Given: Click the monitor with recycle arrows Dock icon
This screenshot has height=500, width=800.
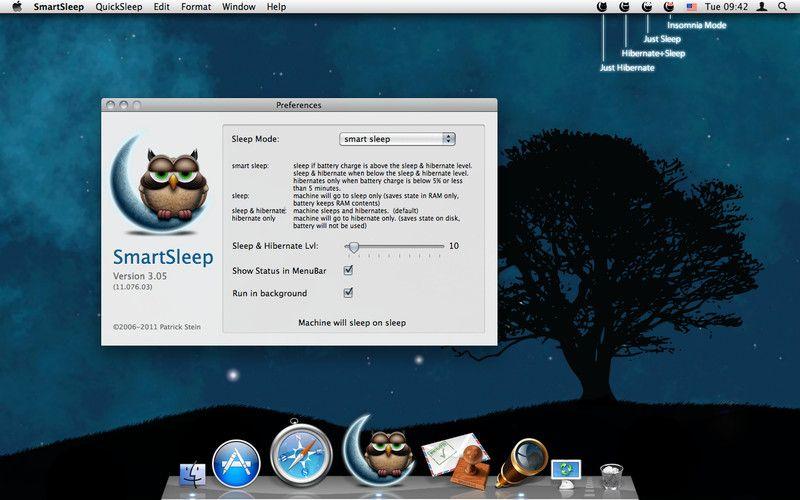Looking at the screenshot, I should point(566,473).
